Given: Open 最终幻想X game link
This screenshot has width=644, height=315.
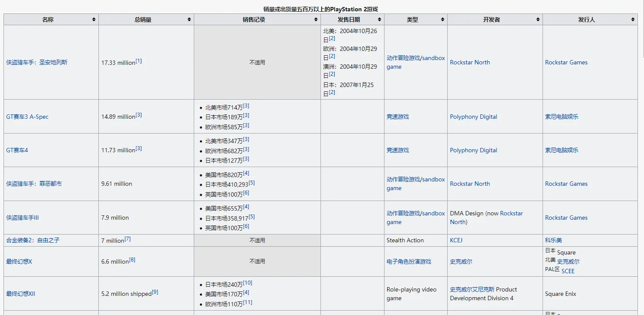Looking at the screenshot, I should point(19,261).
